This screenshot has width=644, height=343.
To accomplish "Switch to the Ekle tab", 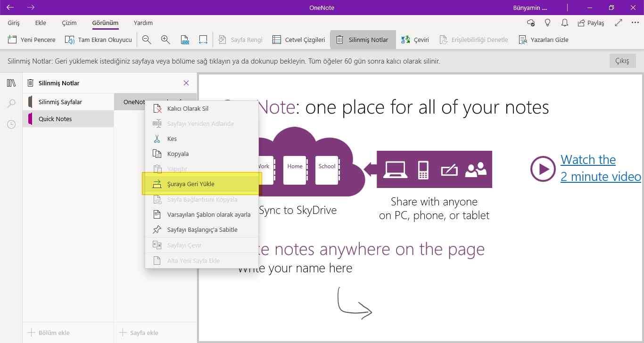I will coord(41,23).
